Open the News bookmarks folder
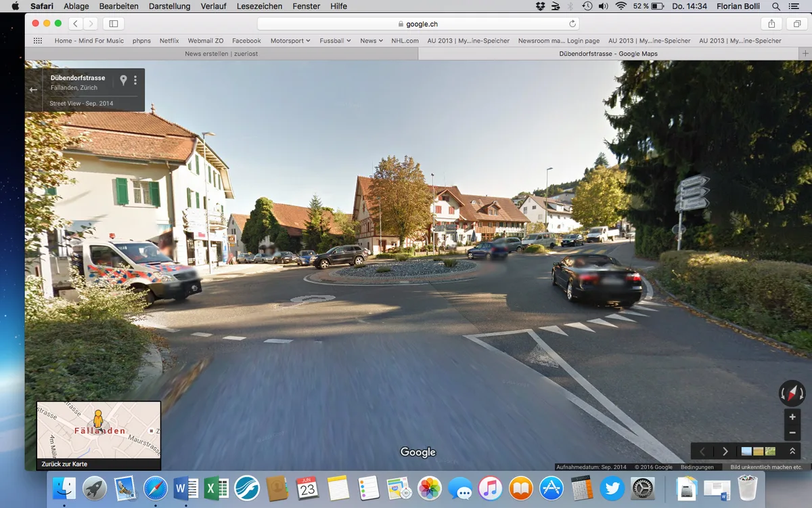The width and height of the screenshot is (812, 508). point(371,41)
